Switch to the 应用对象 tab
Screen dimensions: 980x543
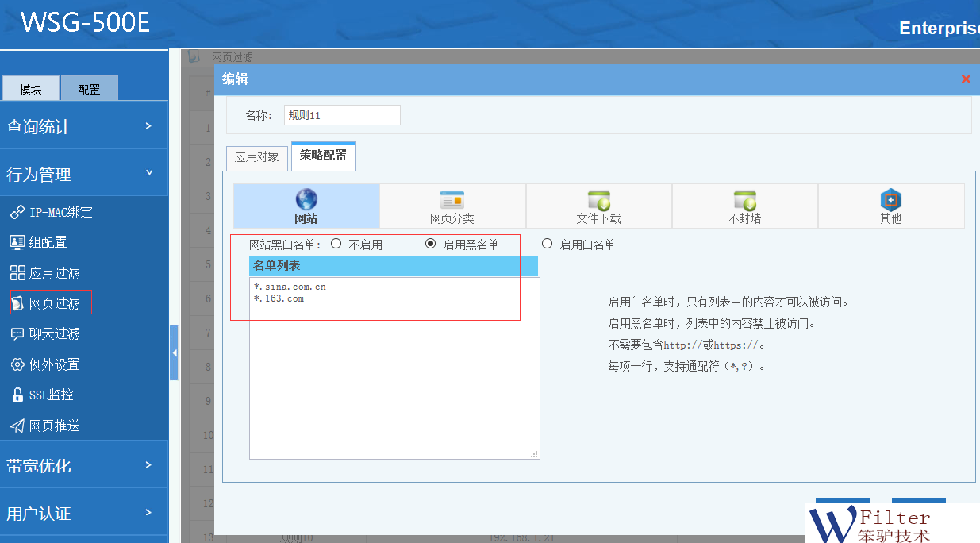256,157
